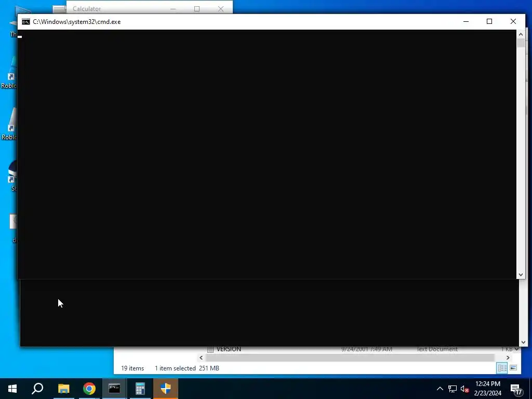This screenshot has width=532, height=399.
Task: Switch Explorer to large icons view
Action: [513, 368]
